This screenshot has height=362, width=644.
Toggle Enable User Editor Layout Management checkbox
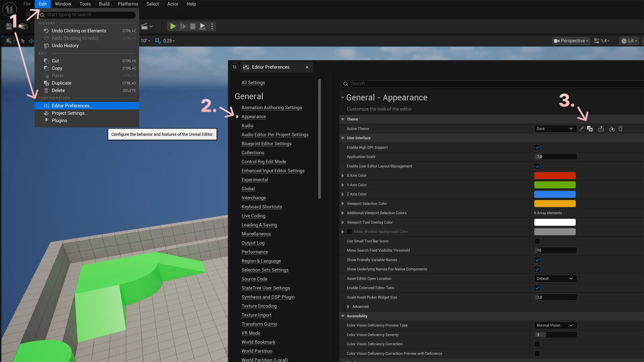point(537,166)
